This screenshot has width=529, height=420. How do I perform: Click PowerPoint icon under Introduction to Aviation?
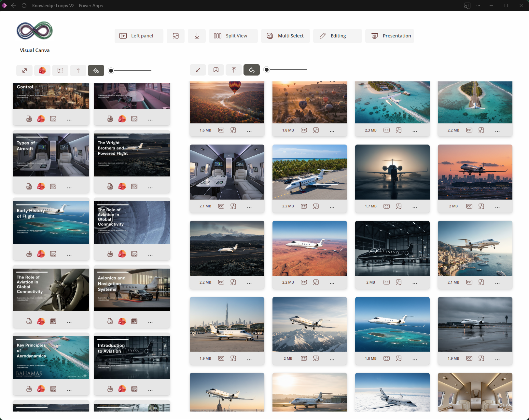click(x=122, y=389)
